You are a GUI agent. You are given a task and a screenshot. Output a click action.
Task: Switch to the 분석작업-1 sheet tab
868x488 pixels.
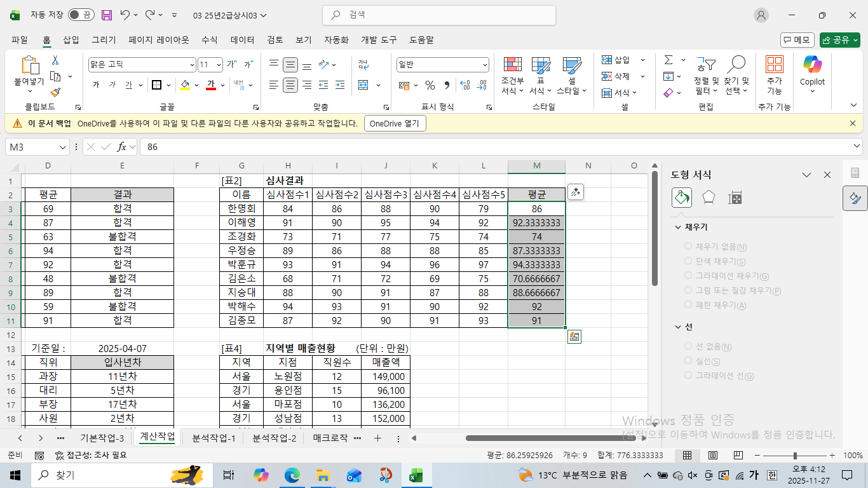pyautogui.click(x=214, y=438)
